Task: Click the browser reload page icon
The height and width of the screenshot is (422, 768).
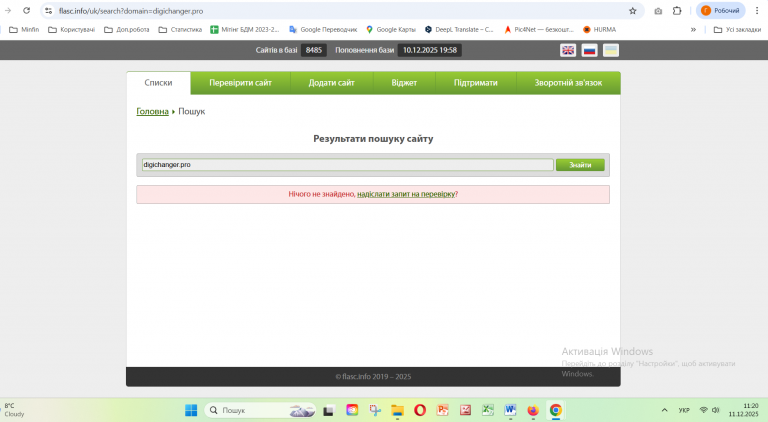Action: [x=26, y=10]
